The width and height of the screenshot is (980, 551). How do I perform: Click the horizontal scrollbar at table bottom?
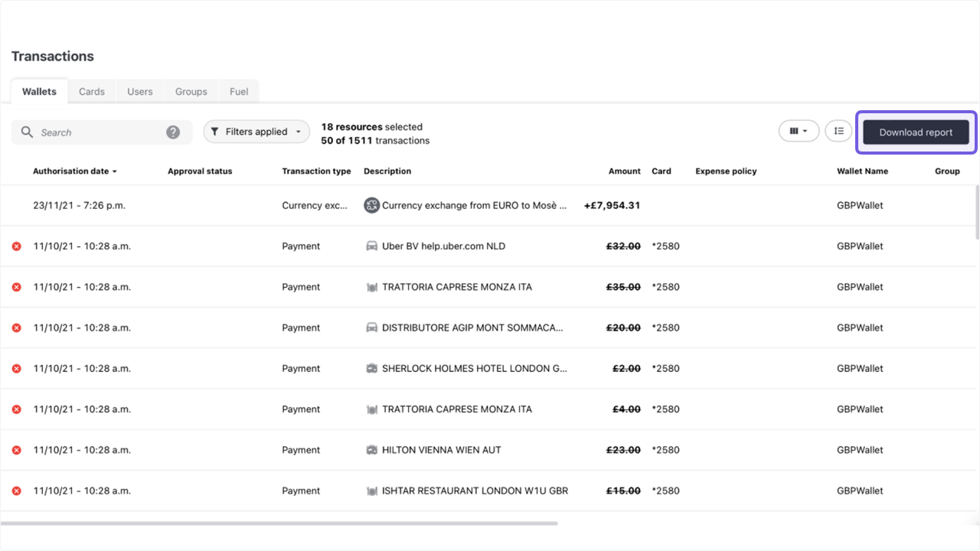(x=279, y=523)
